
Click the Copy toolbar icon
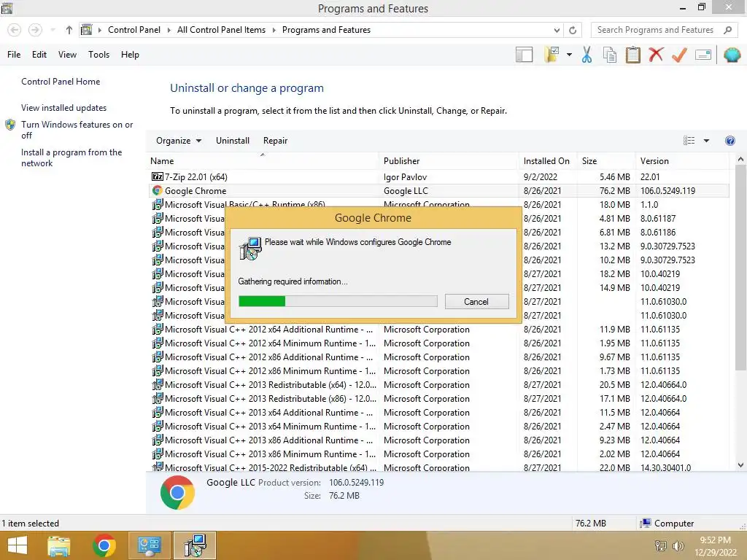[x=610, y=55]
